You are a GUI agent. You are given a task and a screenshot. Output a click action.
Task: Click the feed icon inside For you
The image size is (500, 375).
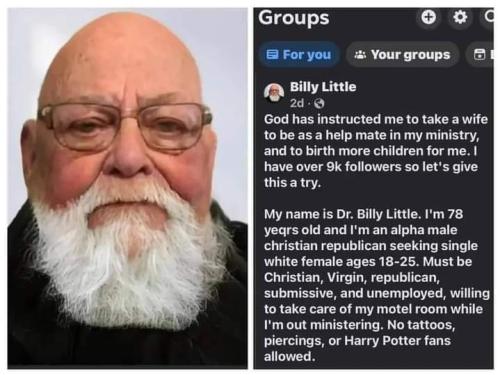point(272,54)
